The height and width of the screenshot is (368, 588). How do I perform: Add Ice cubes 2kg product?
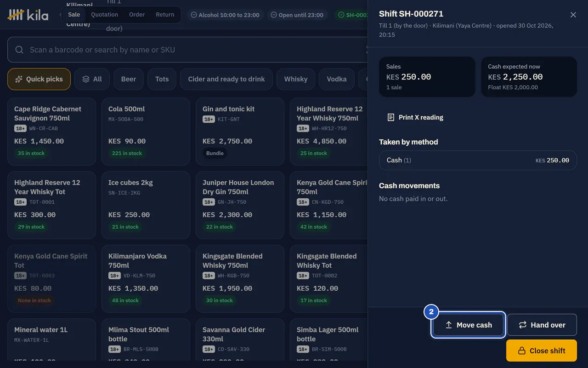pyautogui.click(x=146, y=205)
